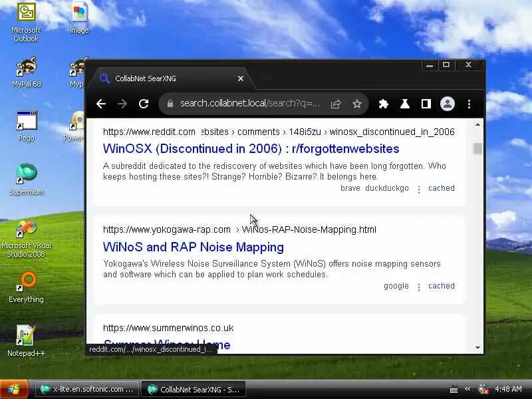
Task: Open the Extensions puzzle icon
Action: click(384, 104)
